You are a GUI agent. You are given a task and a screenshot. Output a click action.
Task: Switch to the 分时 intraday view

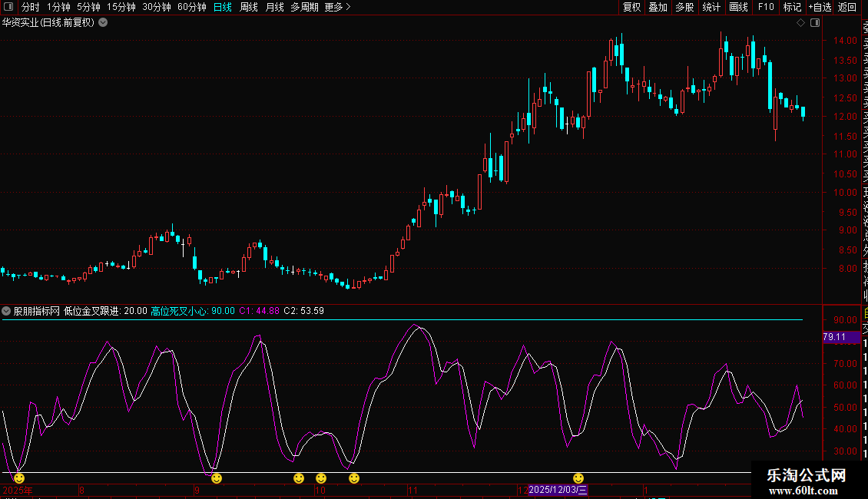(x=30, y=8)
